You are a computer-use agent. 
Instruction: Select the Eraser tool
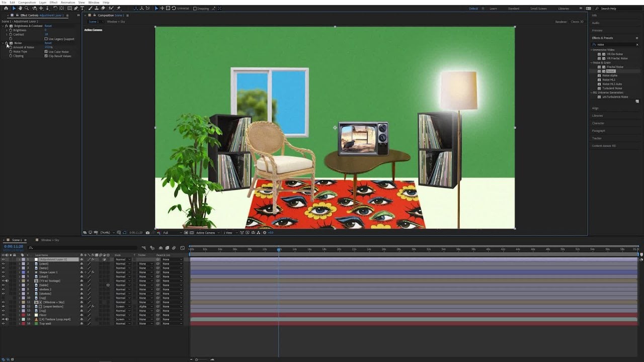pos(103,9)
